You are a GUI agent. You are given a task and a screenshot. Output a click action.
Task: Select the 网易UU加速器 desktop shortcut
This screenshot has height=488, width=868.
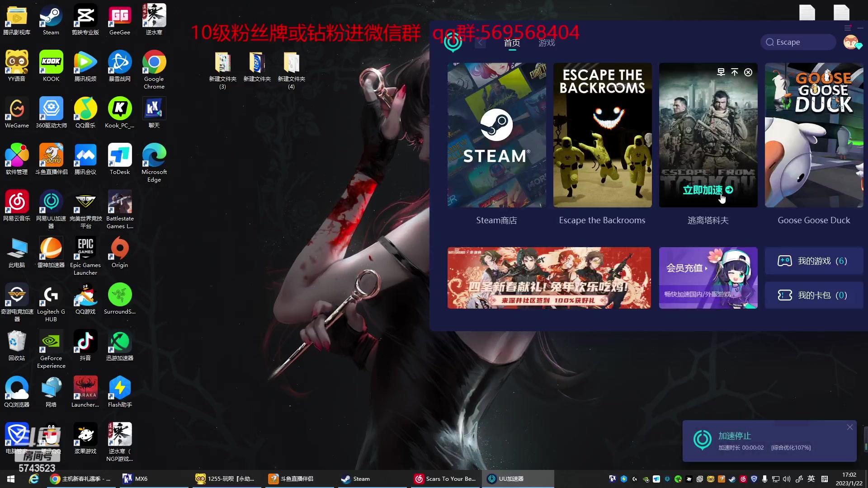click(x=51, y=209)
